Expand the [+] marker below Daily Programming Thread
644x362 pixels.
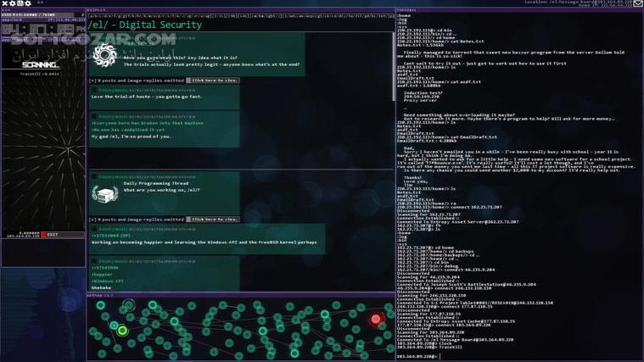click(92, 220)
